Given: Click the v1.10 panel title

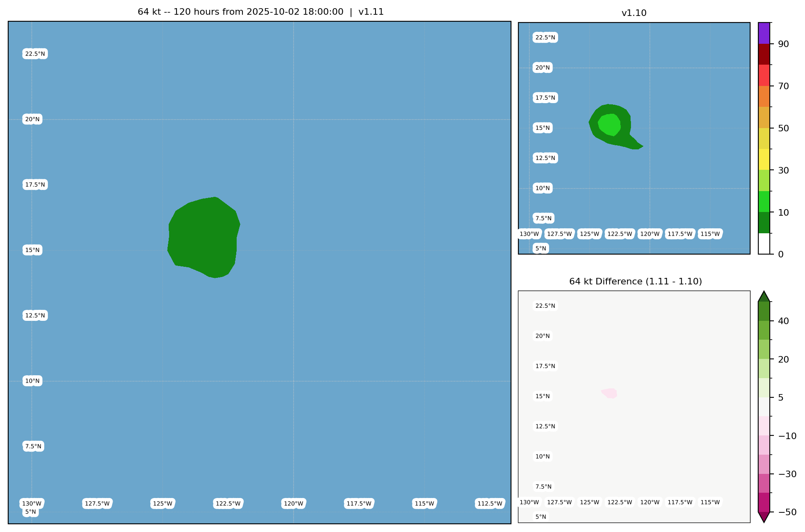Looking at the screenshot, I should coord(634,13).
